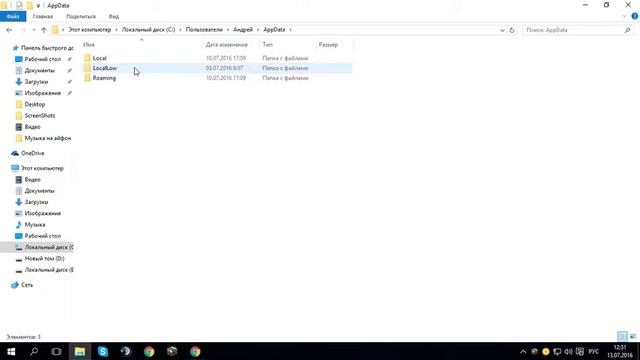Viewport: 640px width, 360px height.
Task: Open the Поделиться ribbon tab
Action: (x=81, y=17)
